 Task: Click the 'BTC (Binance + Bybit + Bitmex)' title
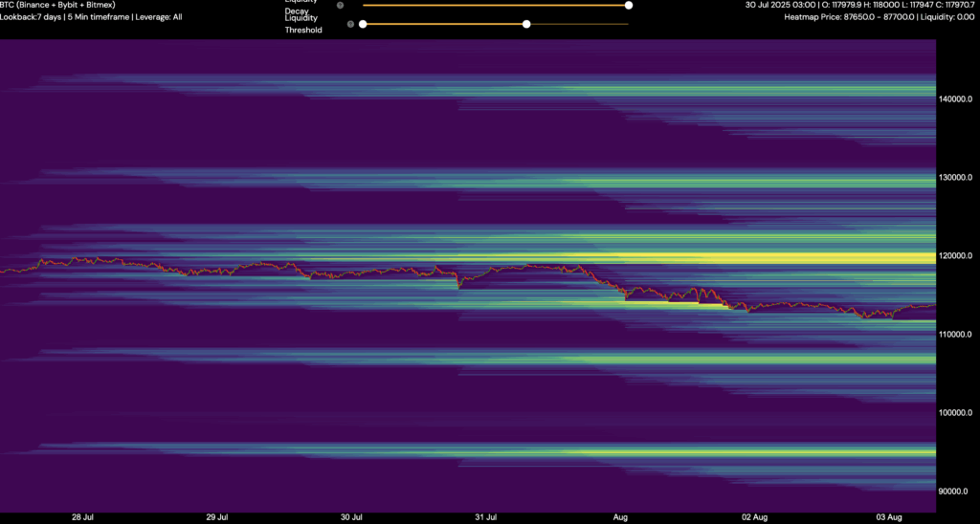(57, 5)
